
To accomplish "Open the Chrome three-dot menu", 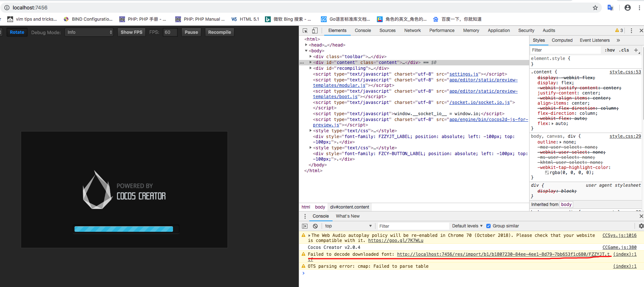I will pyautogui.click(x=639, y=8).
